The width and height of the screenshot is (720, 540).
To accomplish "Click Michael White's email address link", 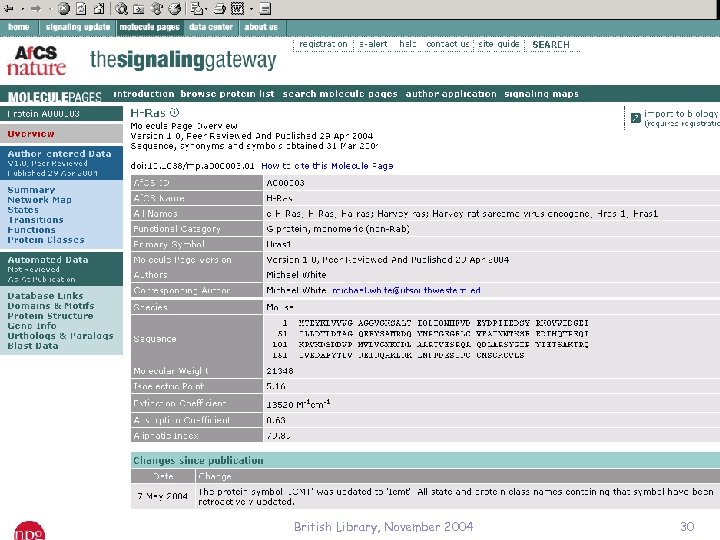I will 406,290.
